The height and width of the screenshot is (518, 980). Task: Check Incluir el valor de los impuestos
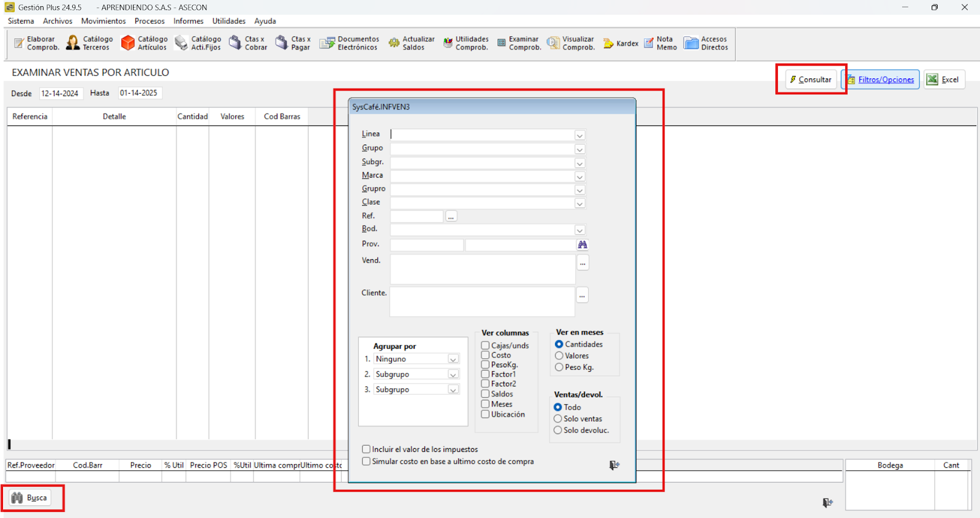click(366, 449)
